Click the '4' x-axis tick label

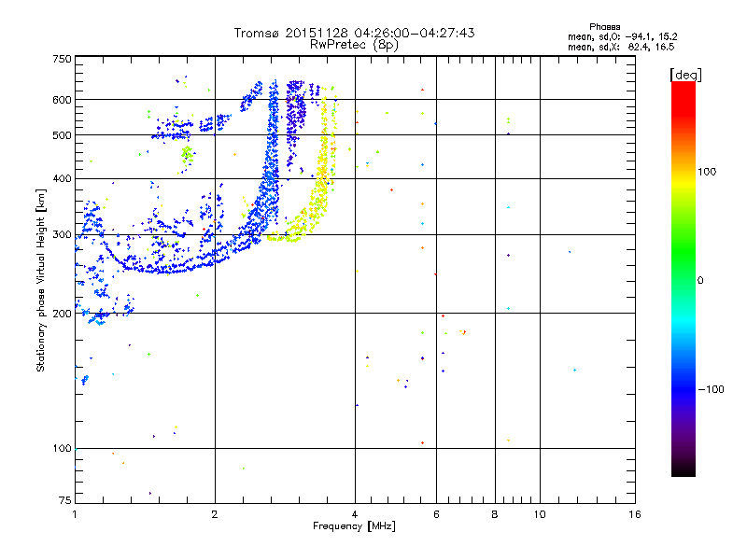[355, 514]
